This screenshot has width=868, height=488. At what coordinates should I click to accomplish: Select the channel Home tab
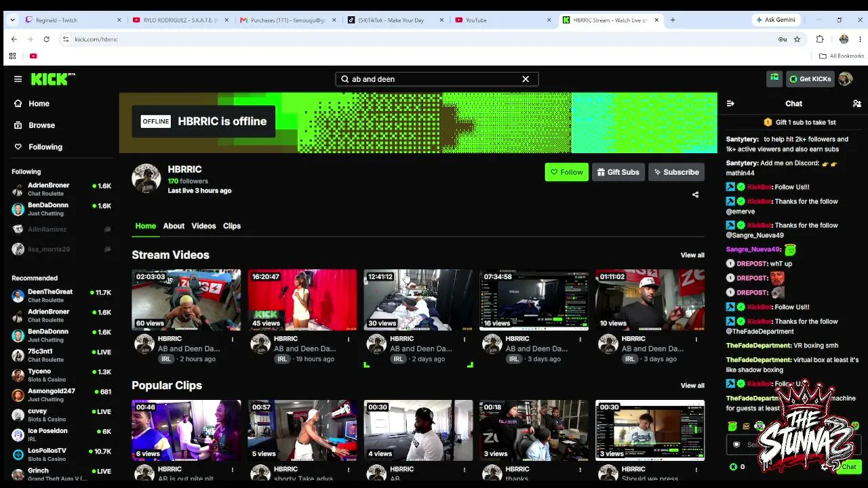[x=145, y=226]
